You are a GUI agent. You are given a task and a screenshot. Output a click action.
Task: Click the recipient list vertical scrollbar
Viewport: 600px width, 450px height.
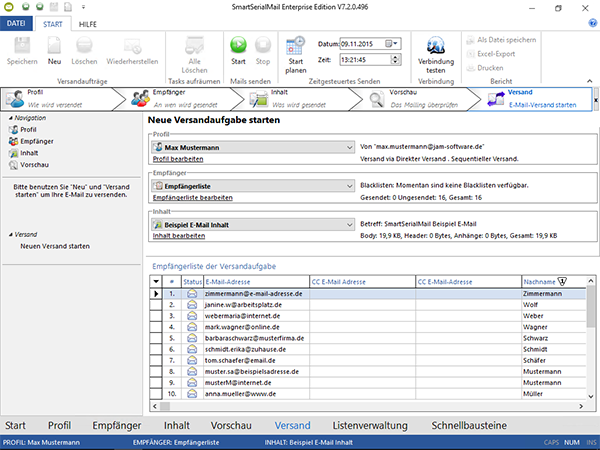(590, 340)
